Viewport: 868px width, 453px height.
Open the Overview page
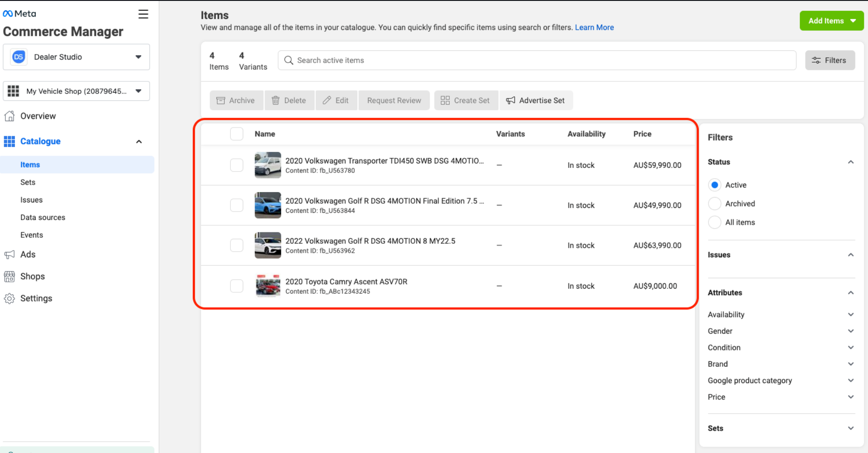(38, 116)
